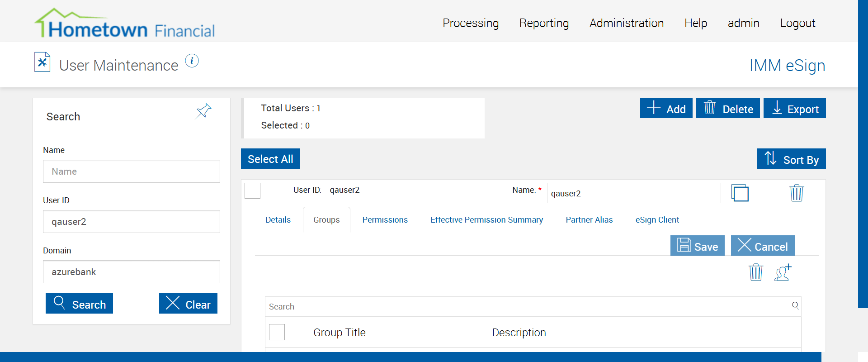Click the trash icon in qauser2 row
The image size is (868, 362).
click(x=797, y=193)
